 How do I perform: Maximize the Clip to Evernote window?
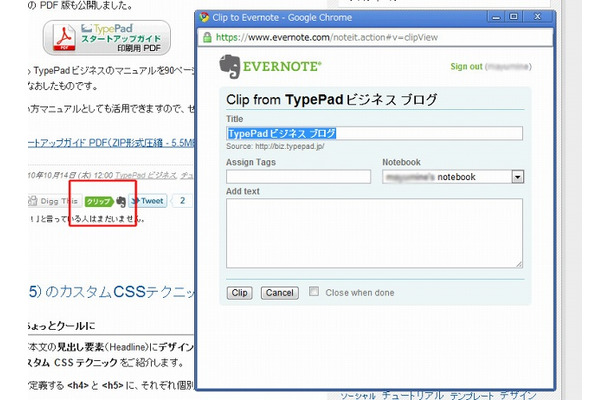coord(514,17)
